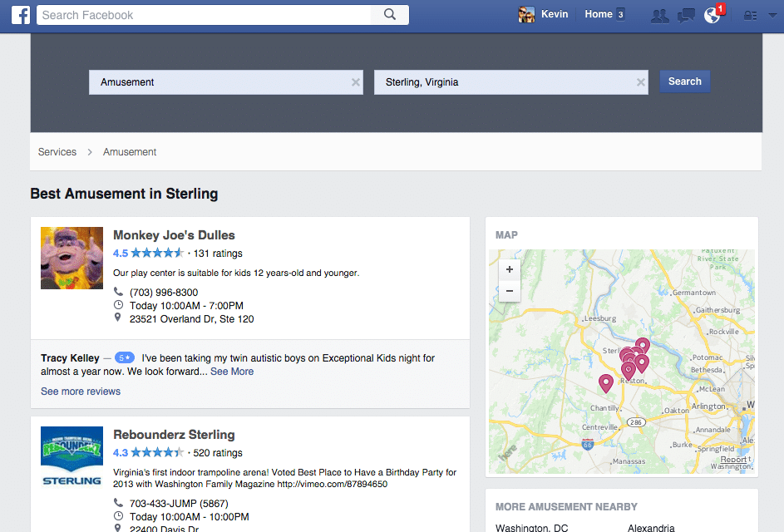Click Rebounderz hours clock icon
784x532 pixels.
tap(118, 516)
